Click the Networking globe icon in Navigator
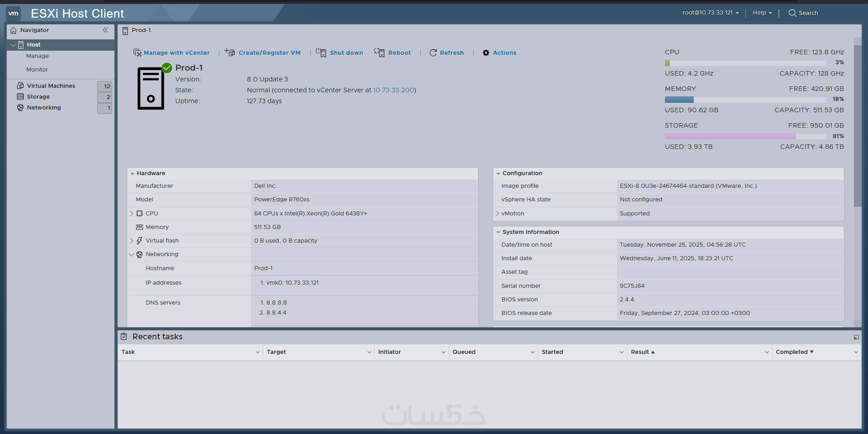This screenshot has height=434, width=868. pos(20,107)
